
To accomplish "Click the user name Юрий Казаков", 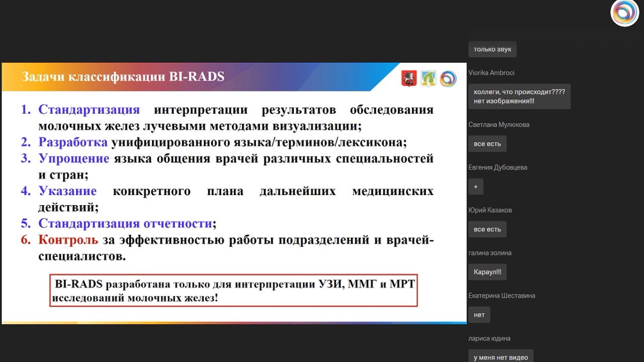I will coord(490,210).
